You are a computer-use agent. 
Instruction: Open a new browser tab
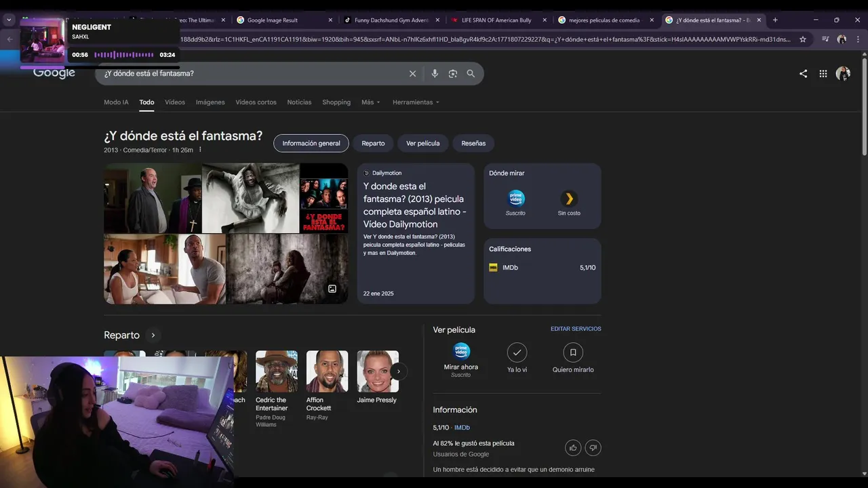775,20
